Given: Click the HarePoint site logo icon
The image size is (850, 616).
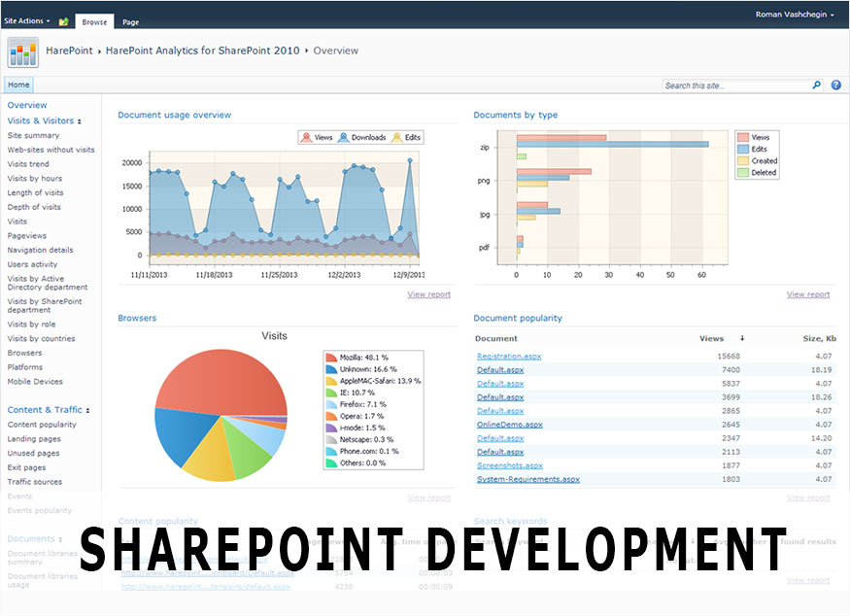Looking at the screenshot, I should click(23, 51).
